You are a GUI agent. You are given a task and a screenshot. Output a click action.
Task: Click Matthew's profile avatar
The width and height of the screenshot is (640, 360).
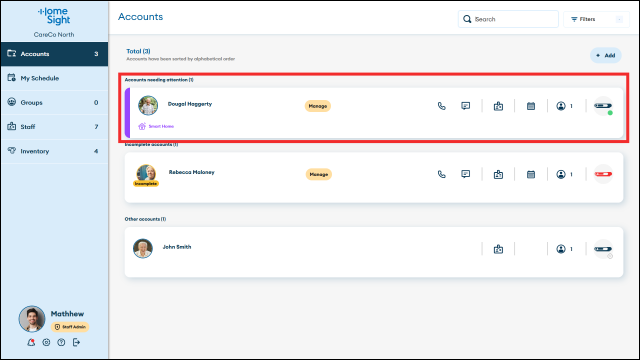coord(32,319)
